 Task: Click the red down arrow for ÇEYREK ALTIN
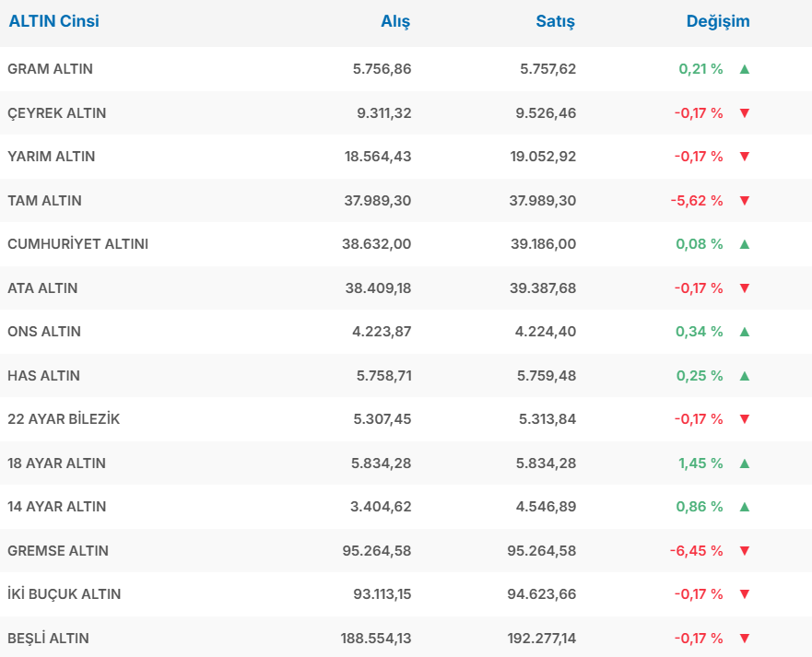(745, 113)
